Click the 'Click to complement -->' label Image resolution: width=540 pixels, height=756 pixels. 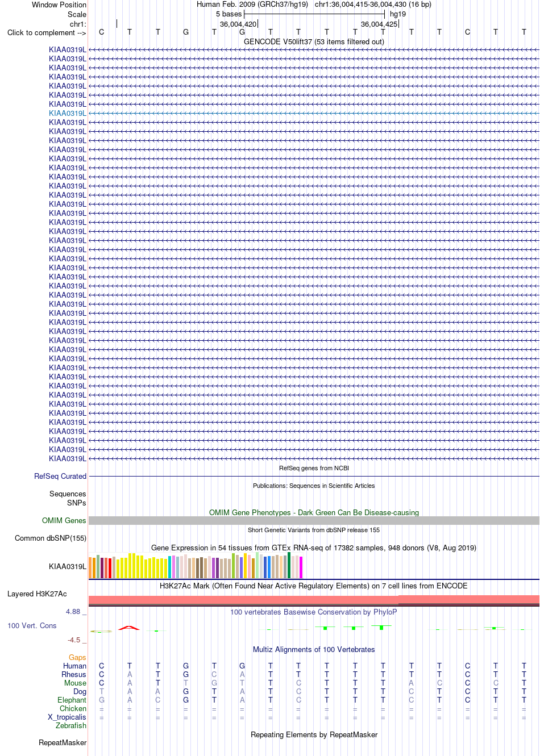coord(47,32)
